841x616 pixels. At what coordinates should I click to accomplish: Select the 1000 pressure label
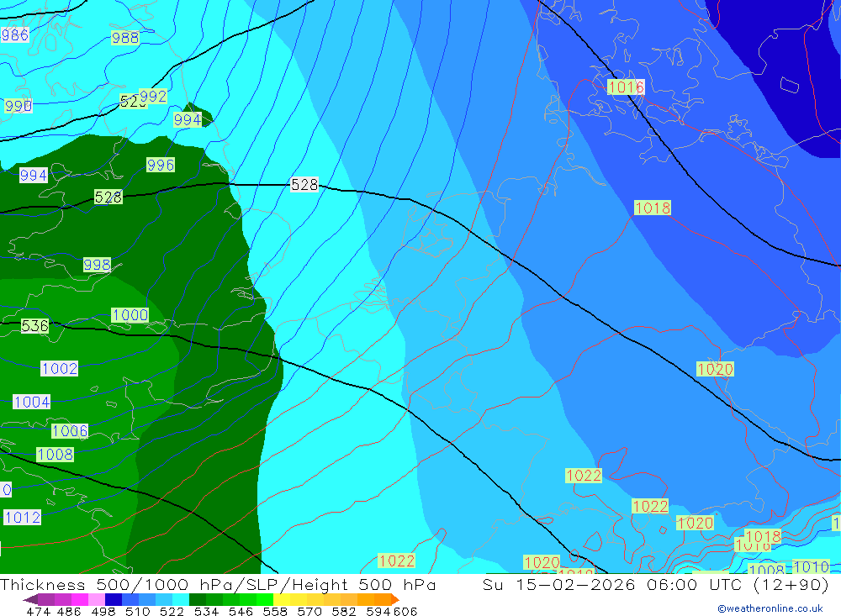(x=130, y=315)
